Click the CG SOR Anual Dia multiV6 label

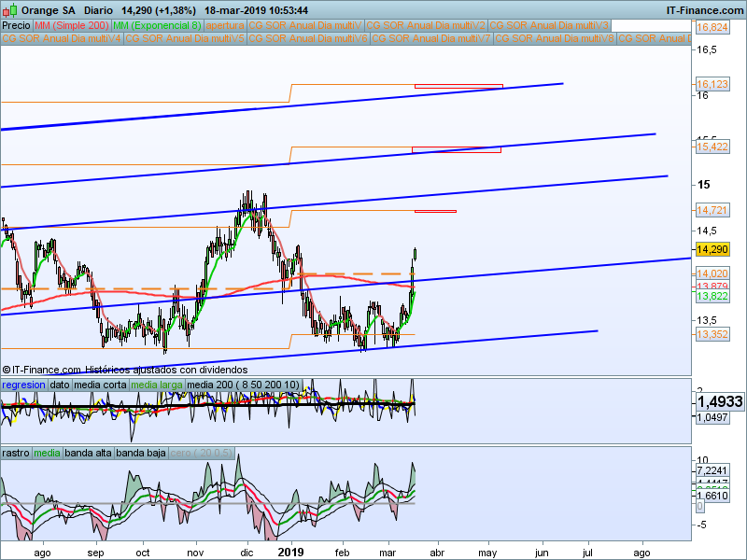click(308, 38)
